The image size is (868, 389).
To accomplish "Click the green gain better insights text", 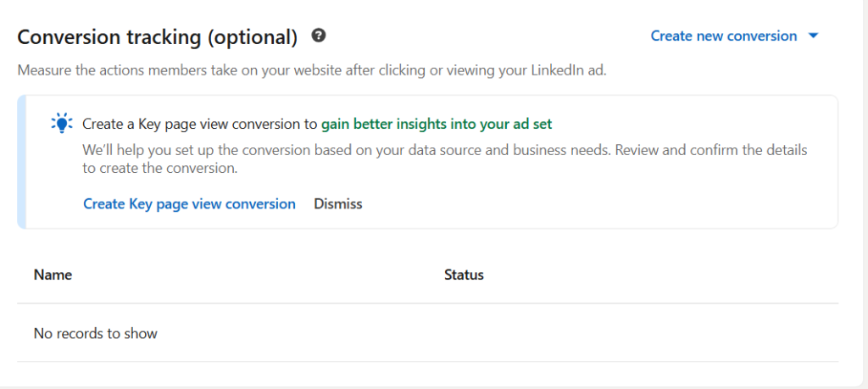I will click(437, 125).
